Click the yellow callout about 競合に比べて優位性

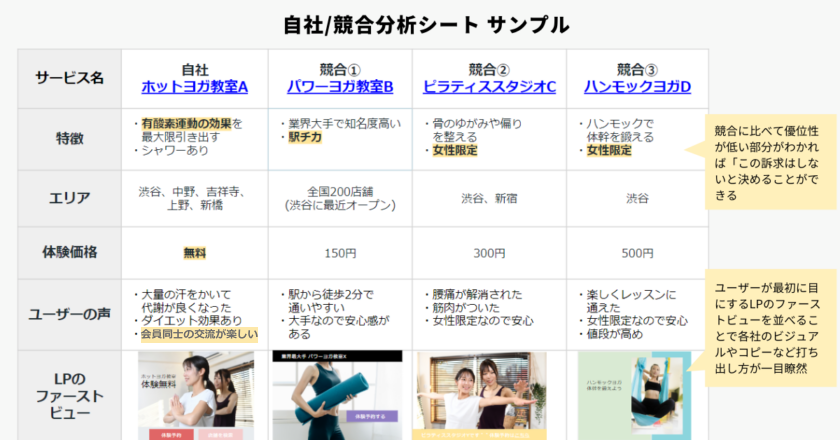tap(763, 162)
